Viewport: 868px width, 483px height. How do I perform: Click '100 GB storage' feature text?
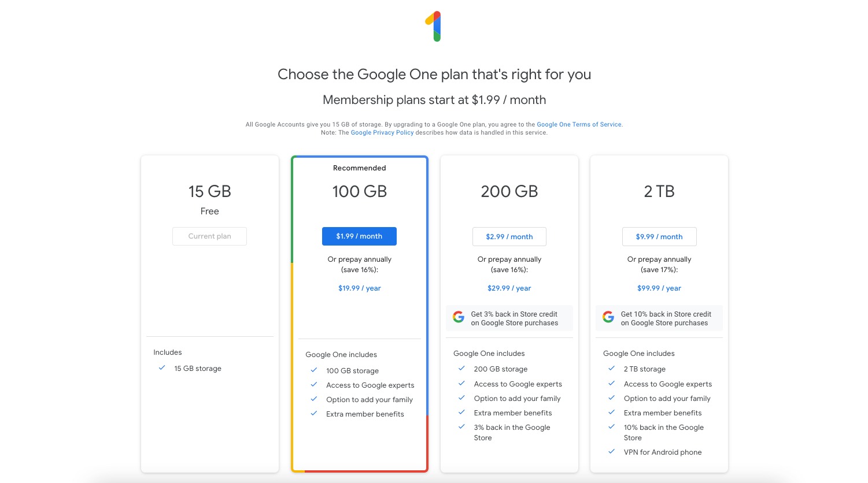click(x=353, y=371)
